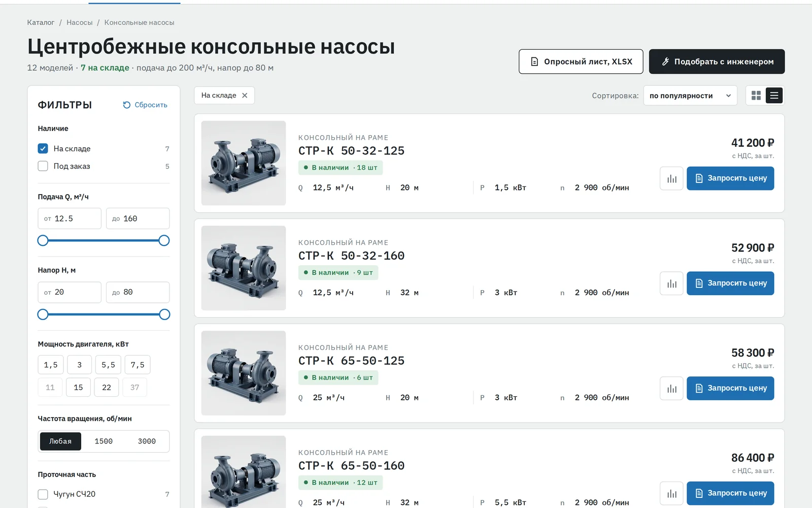This screenshot has width=812, height=508.
Task: Click Подача maximum slider handle
Action: [164, 241]
